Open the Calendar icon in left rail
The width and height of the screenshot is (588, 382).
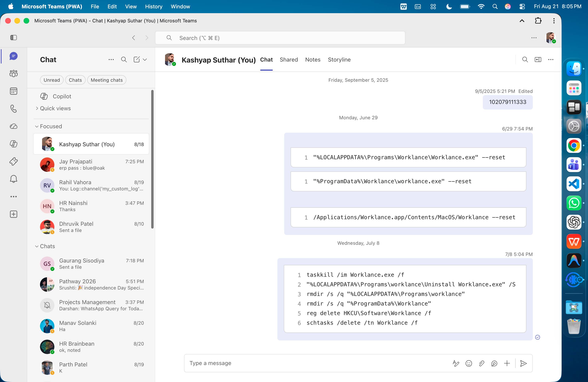14,91
